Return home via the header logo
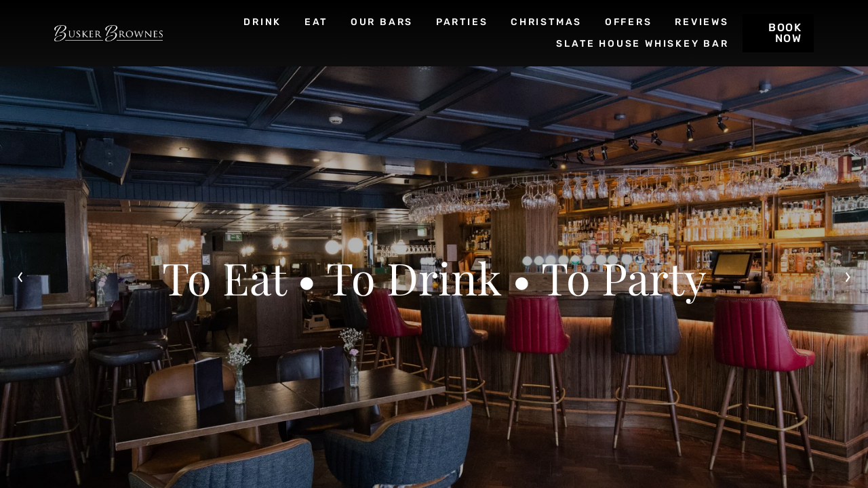868x488 pixels. click(108, 33)
